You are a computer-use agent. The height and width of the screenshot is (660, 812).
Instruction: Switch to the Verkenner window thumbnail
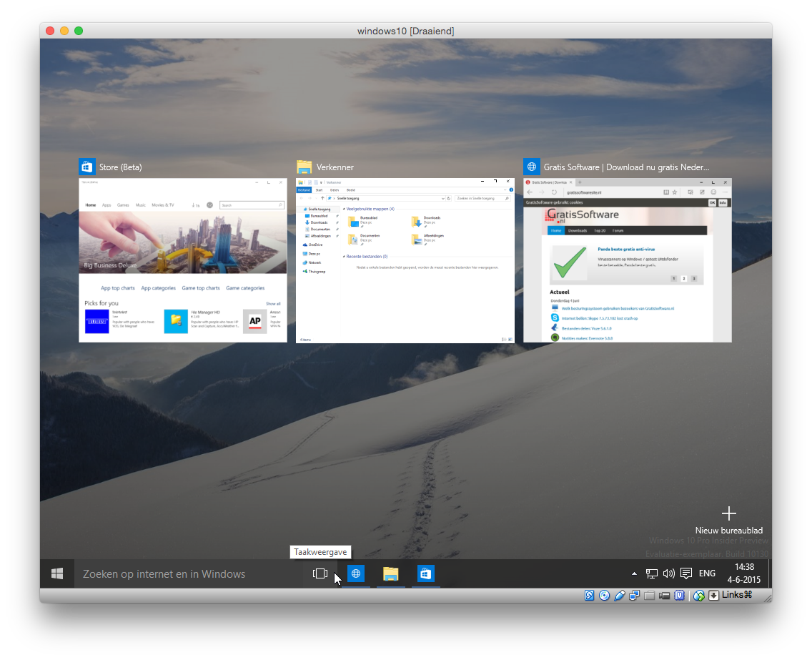coord(405,260)
